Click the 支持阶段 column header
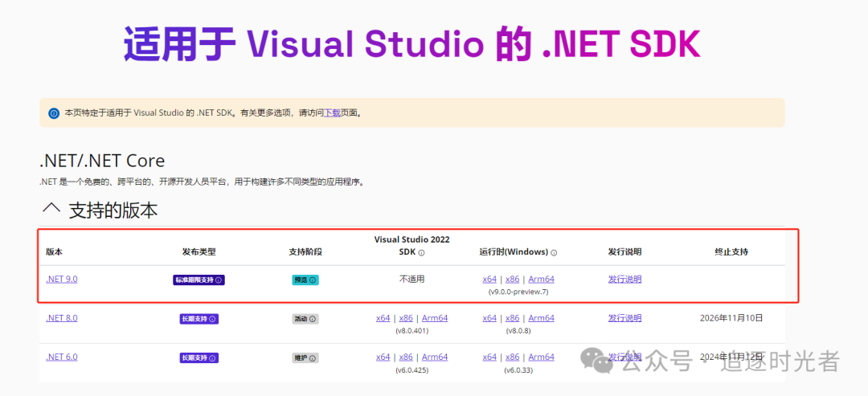 tap(305, 252)
